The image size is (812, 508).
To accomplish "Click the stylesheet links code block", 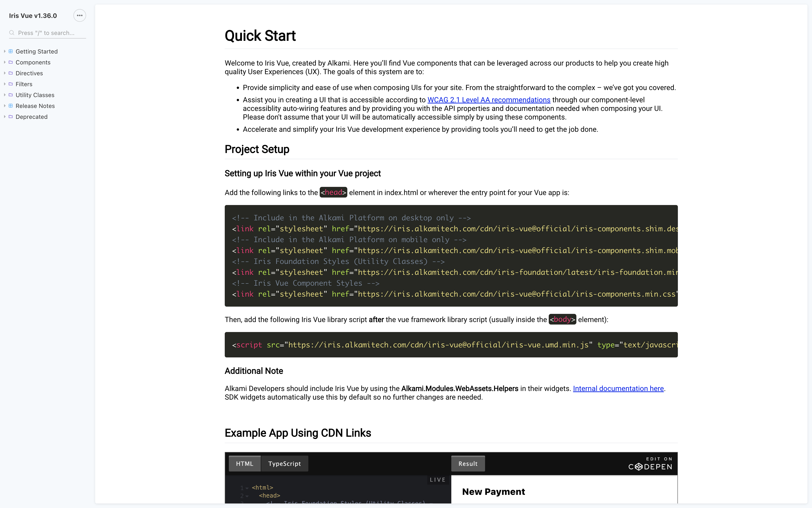I will [x=451, y=256].
